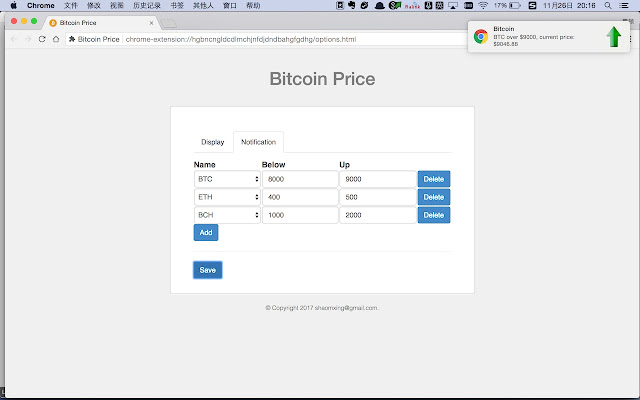Delete the ETH notification row
The width and height of the screenshot is (640, 400).
tap(433, 197)
